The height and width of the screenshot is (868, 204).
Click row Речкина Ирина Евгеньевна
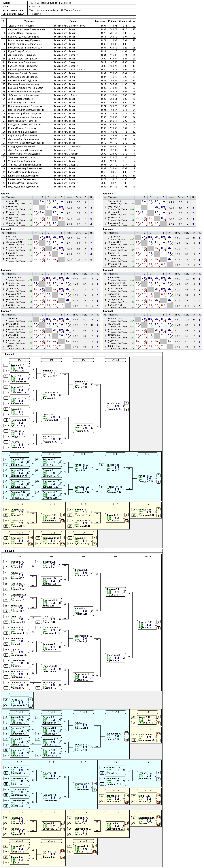(69, 132)
